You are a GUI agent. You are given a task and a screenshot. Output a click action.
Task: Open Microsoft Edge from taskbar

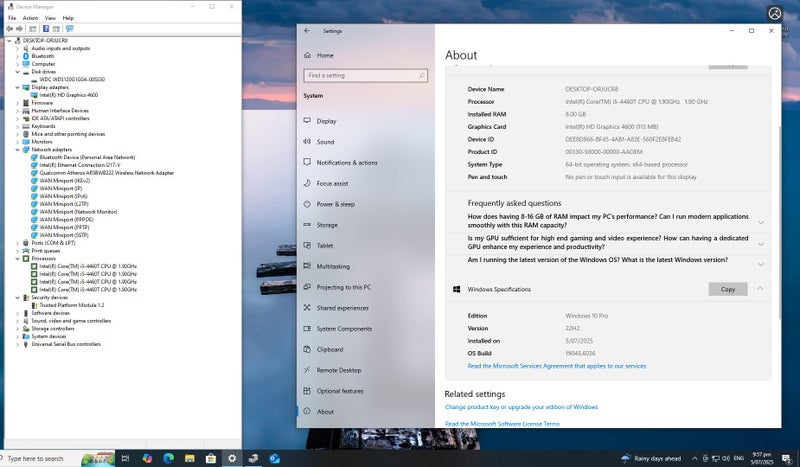[168, 458]
